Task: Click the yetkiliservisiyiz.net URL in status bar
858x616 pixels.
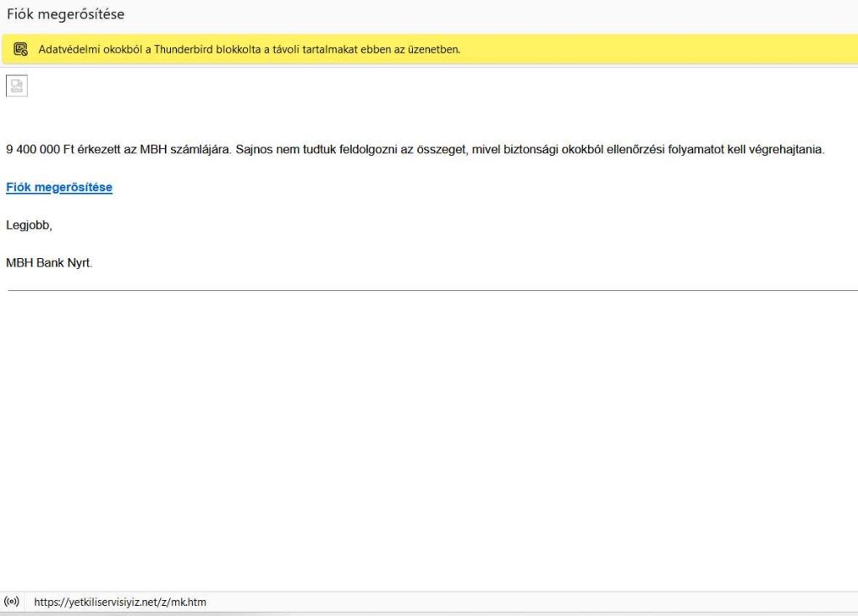Action: pyautogui.click(x=121, y=603)
